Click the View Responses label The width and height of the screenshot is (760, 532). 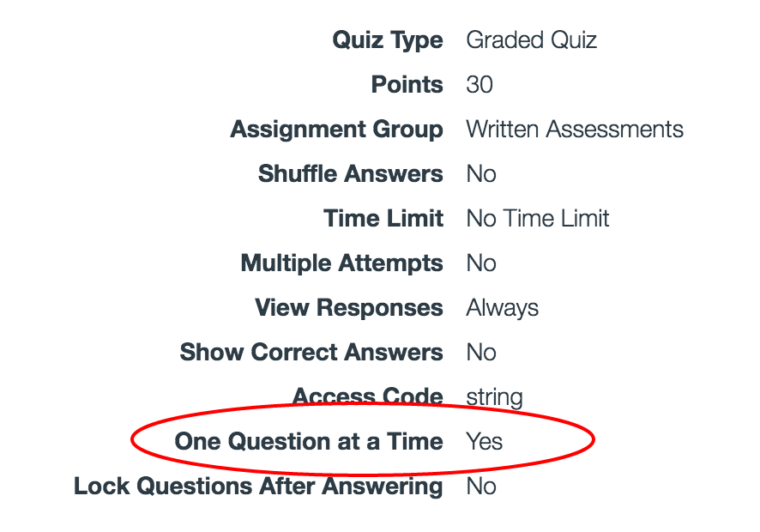click(x=348, y=308)
